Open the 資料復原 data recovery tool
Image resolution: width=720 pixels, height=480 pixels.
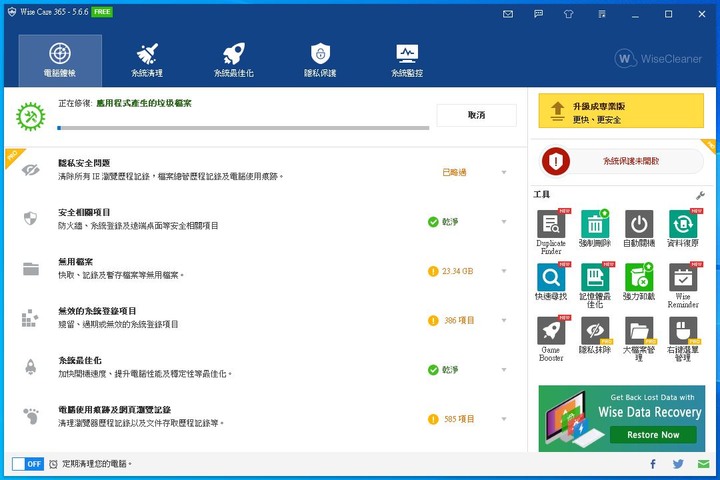[683, 225]
